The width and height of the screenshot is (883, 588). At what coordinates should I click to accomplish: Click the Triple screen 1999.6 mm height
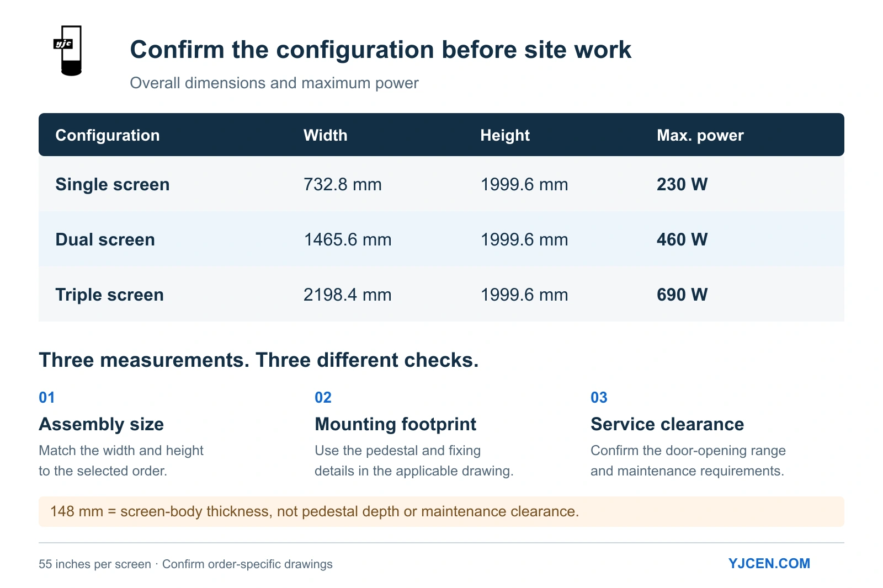coord(524,295)
